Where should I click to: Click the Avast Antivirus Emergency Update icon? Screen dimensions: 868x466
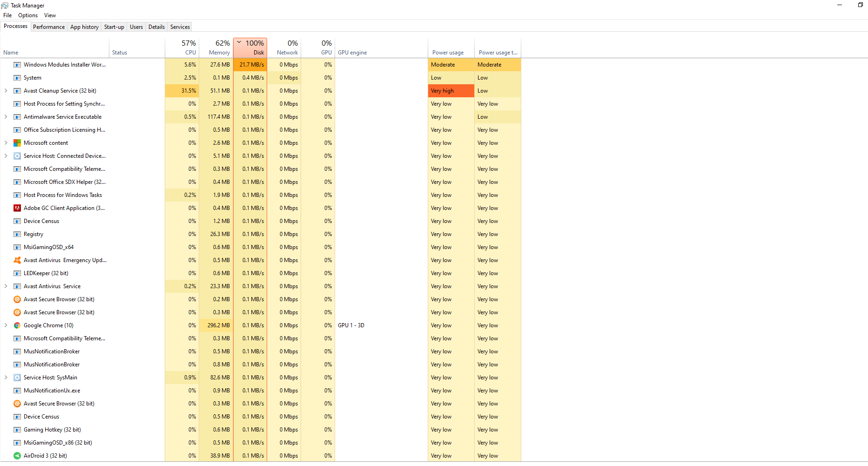17,260
